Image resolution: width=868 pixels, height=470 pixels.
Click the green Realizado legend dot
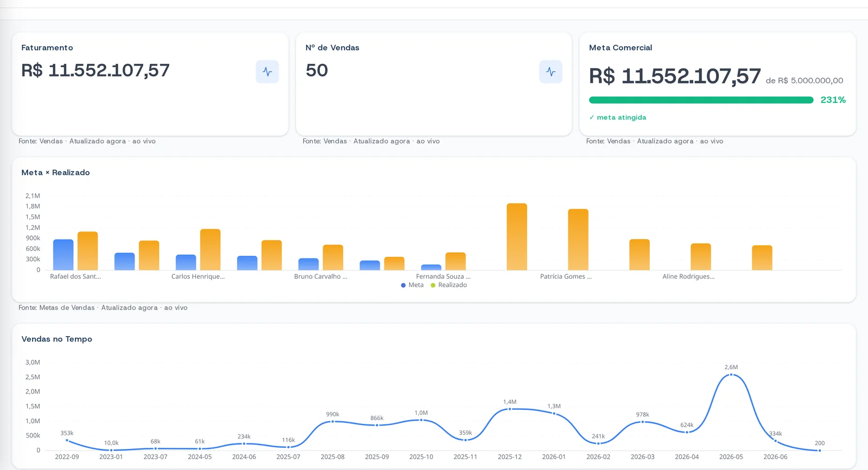coord(433,285)
